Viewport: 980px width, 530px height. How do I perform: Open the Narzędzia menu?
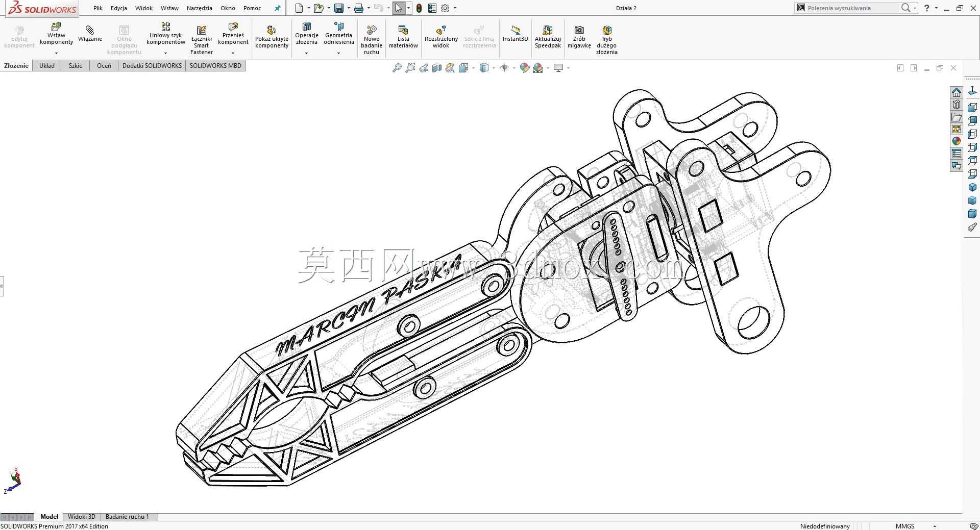pyautogui.click(x=200, y=8)
